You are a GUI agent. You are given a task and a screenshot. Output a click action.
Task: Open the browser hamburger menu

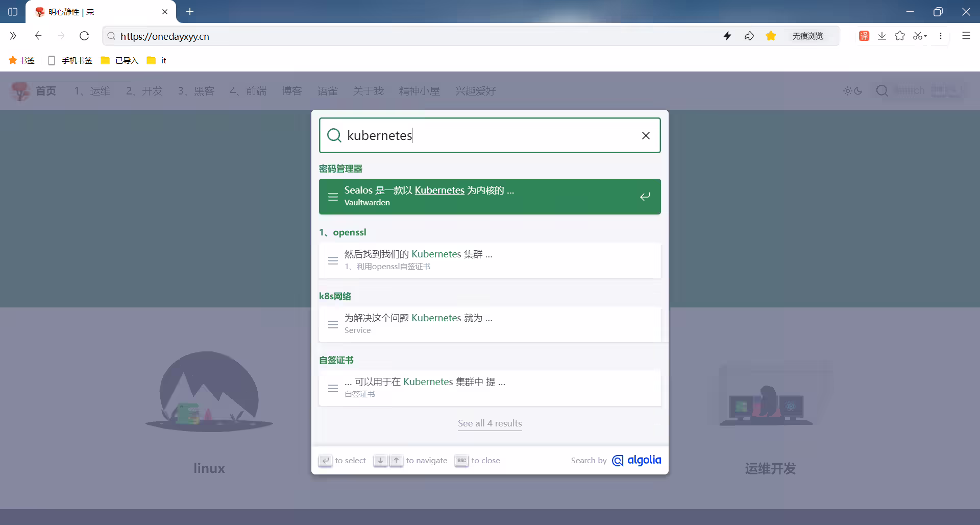point(966,36)
